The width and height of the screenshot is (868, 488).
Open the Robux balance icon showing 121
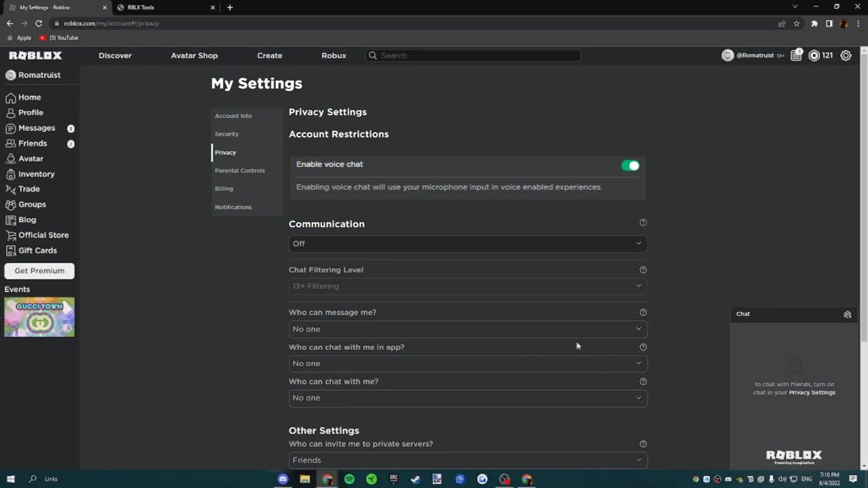point(814,56)
